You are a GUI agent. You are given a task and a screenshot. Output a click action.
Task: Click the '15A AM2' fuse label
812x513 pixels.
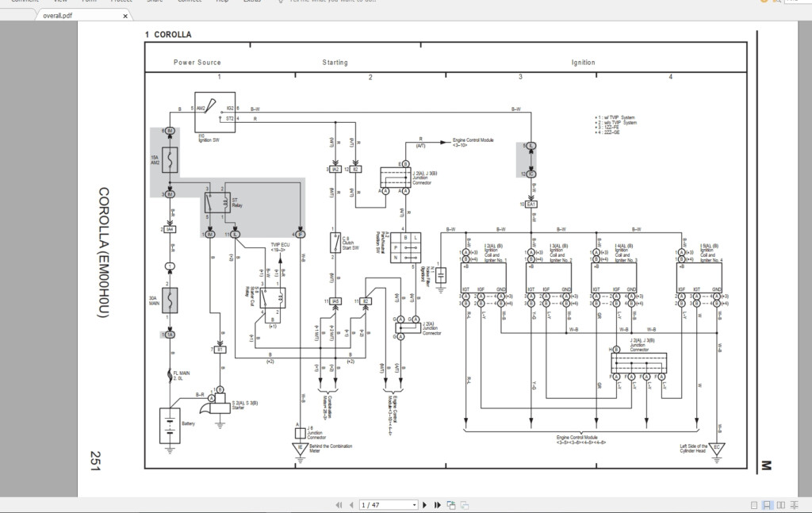click(x=155, y=160)
